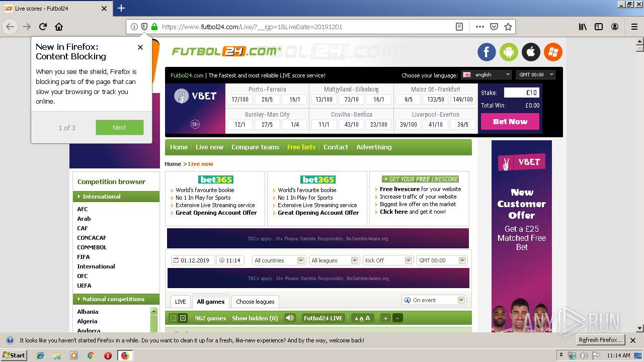Image resolution: width=644 pixels, height=362 pixels.
Task: Go to the Firefox home page
Action: [x=59, y=27]
